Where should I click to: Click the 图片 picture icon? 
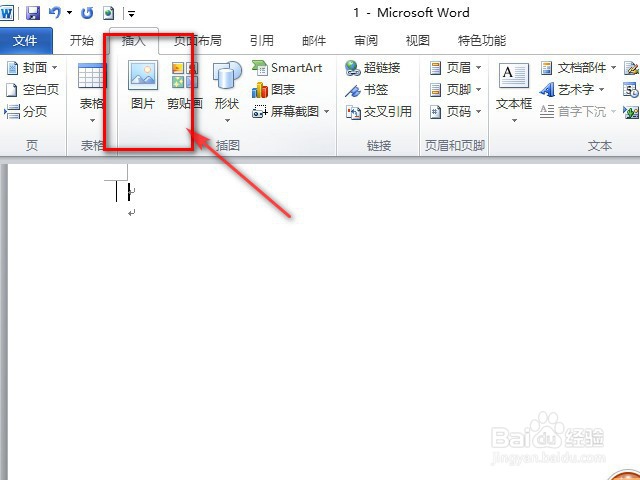point(143,76)
